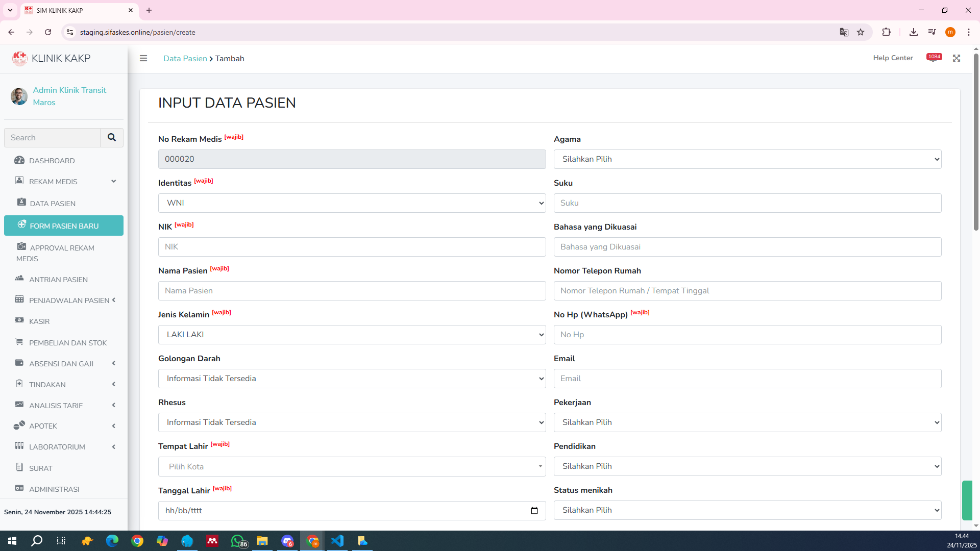
Task: Click the Apotek pills icon in sidebar
Action: point(19,425)
